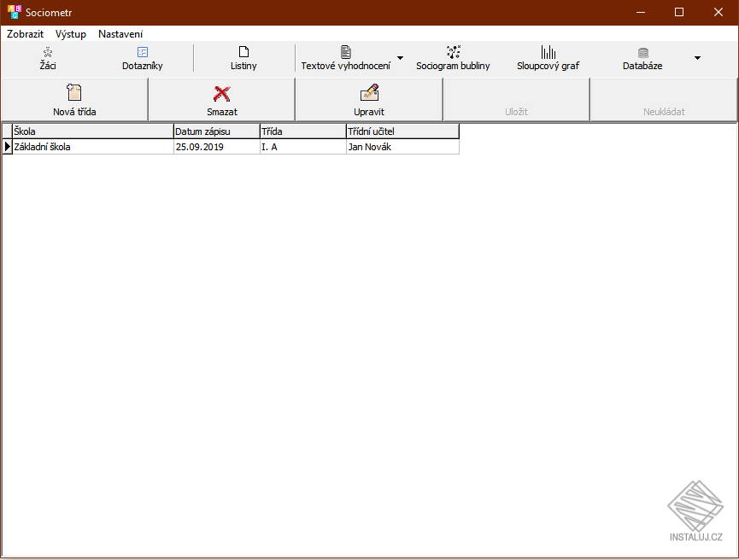Open the Dotazníky questionnaires section
Viewport: 739px width, 560px height.
coord(143,58)
